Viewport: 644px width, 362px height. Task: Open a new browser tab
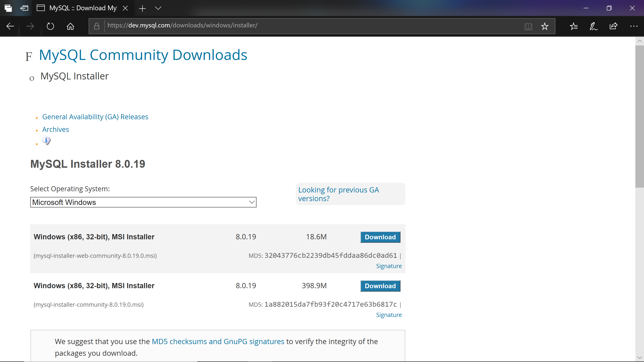(x=142, y=8)
